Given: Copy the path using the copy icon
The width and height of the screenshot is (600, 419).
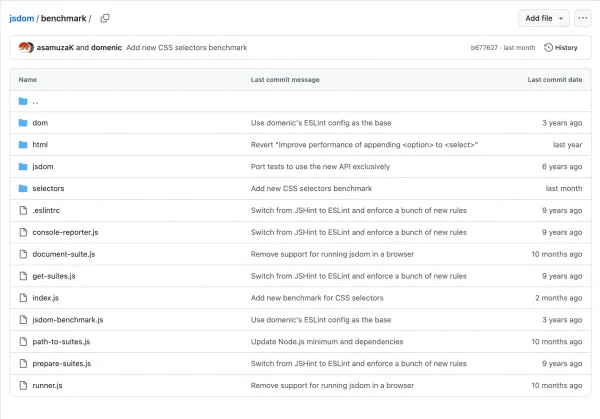Looking at the screenshot, I should (x=105, y=18).
